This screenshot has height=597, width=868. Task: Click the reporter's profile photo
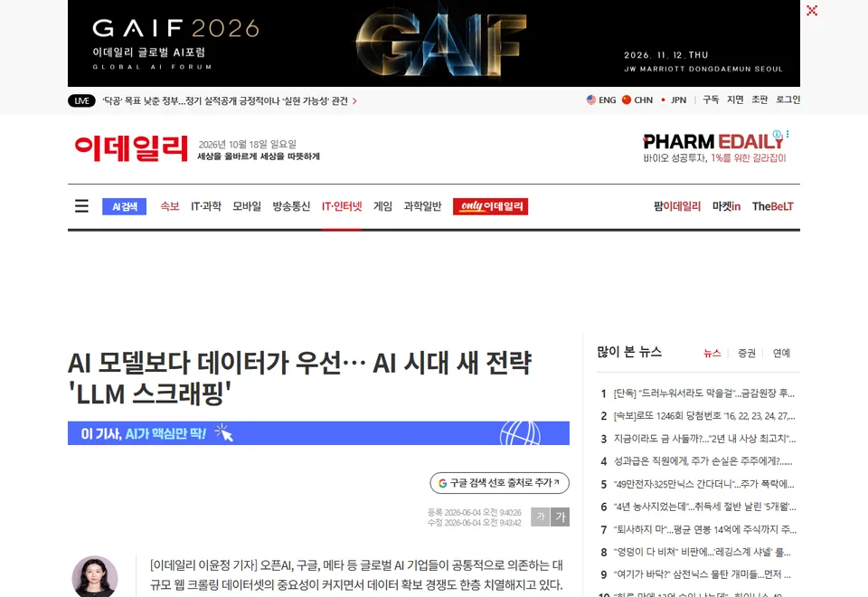[x=95, y=576]
